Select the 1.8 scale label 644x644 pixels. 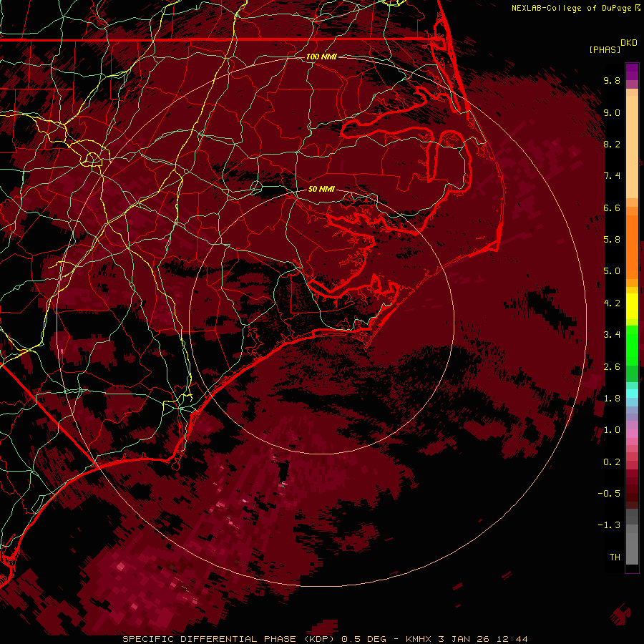click(612, 399)
